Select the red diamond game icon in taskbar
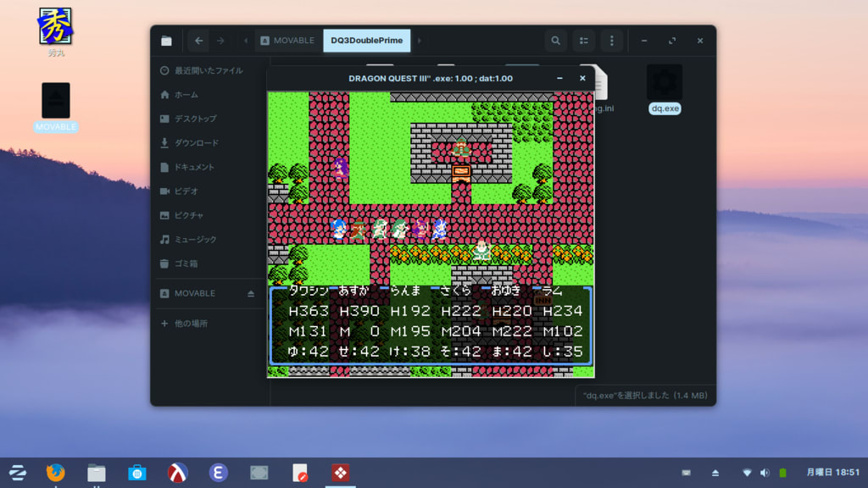 (x=341, y=473)
